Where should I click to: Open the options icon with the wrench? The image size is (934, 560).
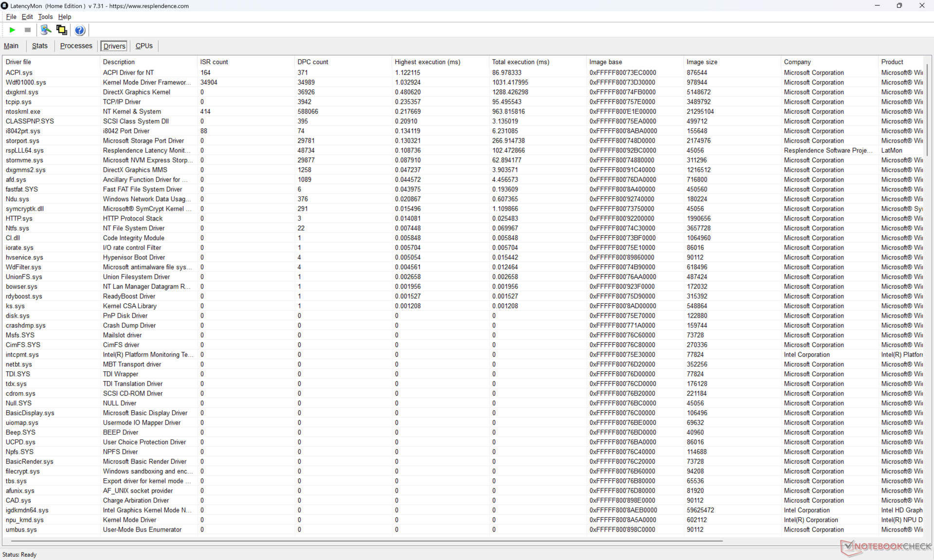pos(46,30)
